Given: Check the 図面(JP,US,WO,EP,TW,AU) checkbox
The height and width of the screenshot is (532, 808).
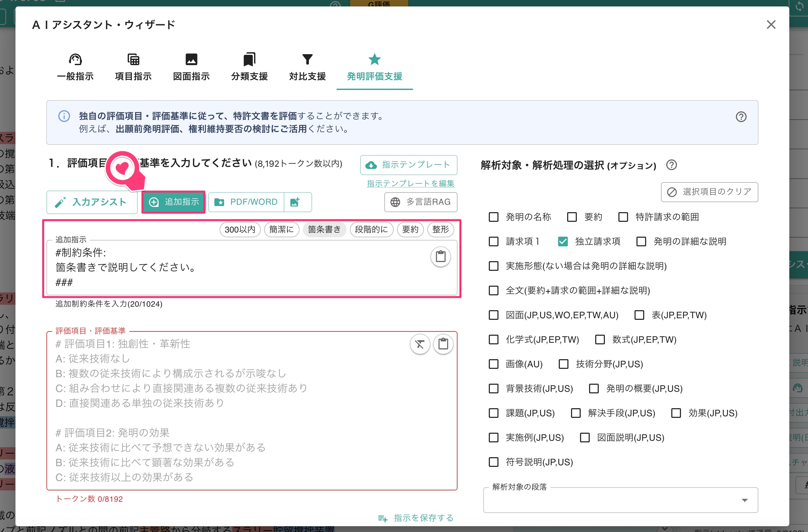Looking at the screenshot, I should [x=493, y=315].
